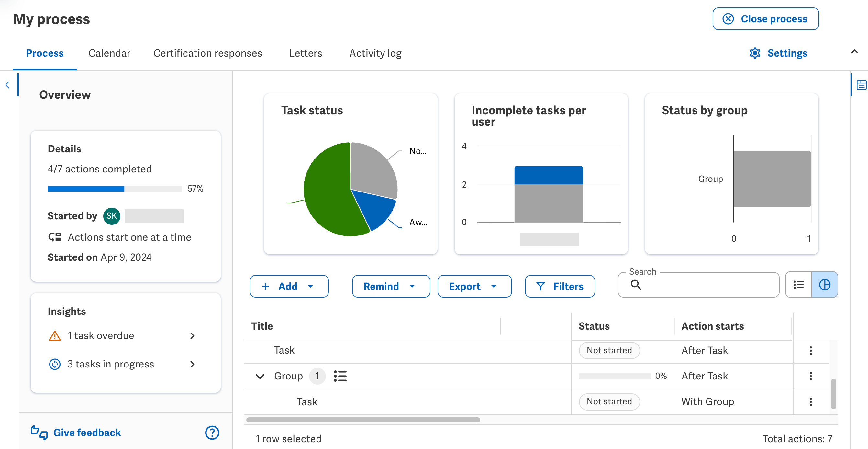Click the Actions start one at a time icon
The image size is (868, 449).
tap(54, 237)
